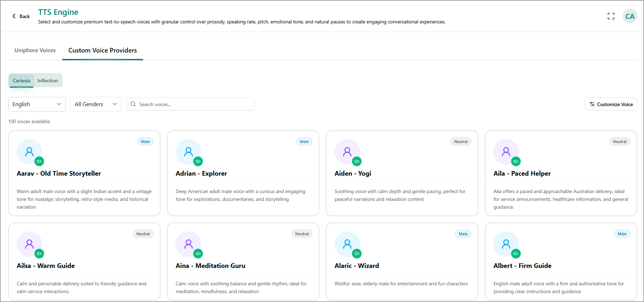Click the Albert voice avatar icon

(506, 244)
